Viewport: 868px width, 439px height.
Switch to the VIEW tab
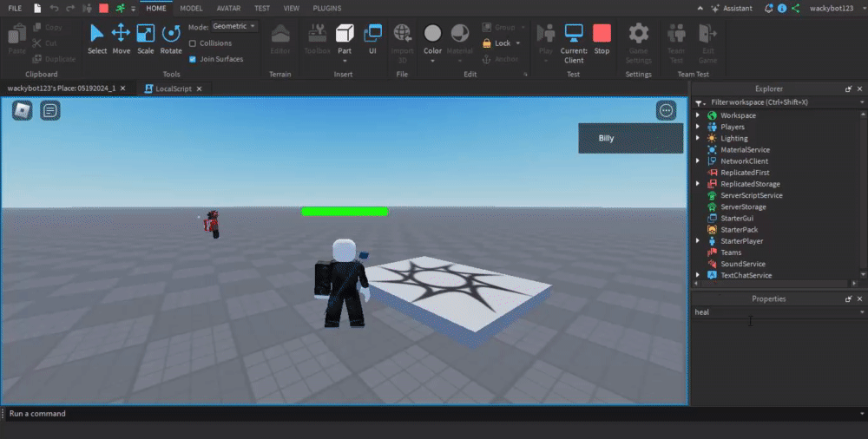pyautogui.click(x=291, y=9)
